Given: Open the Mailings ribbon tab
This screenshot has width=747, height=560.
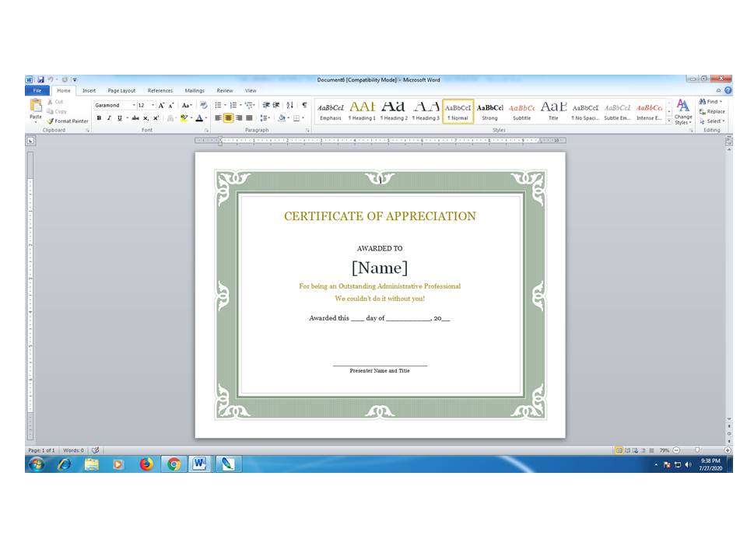Looking at the screenshot, I should pyautogui.click(x=195, y=90).
